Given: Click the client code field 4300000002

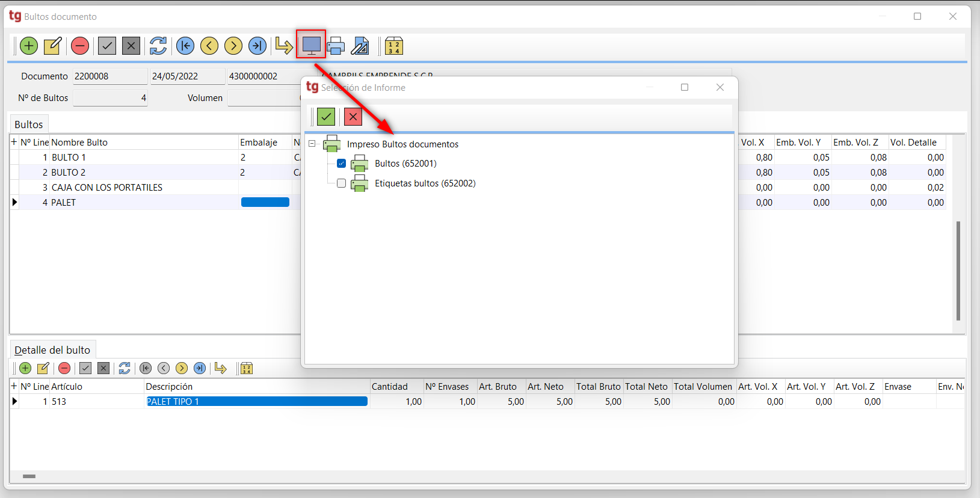Looking at the screenshot, I should [264, 76].
